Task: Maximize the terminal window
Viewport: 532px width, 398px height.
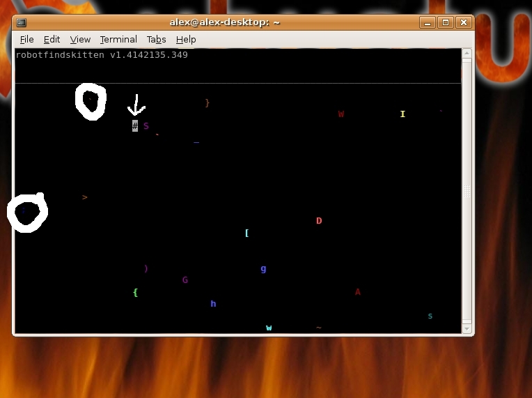Action: click(x=446, y=23)
